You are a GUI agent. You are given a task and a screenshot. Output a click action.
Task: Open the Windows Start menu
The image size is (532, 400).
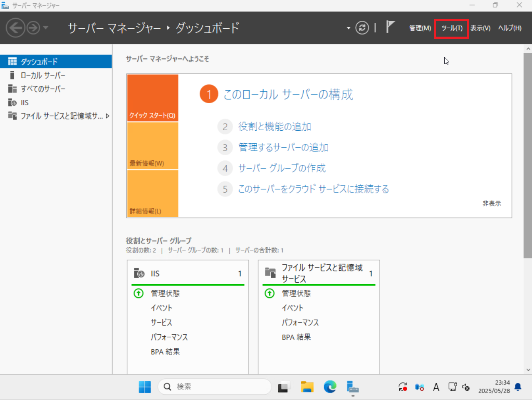click(145, 387)
